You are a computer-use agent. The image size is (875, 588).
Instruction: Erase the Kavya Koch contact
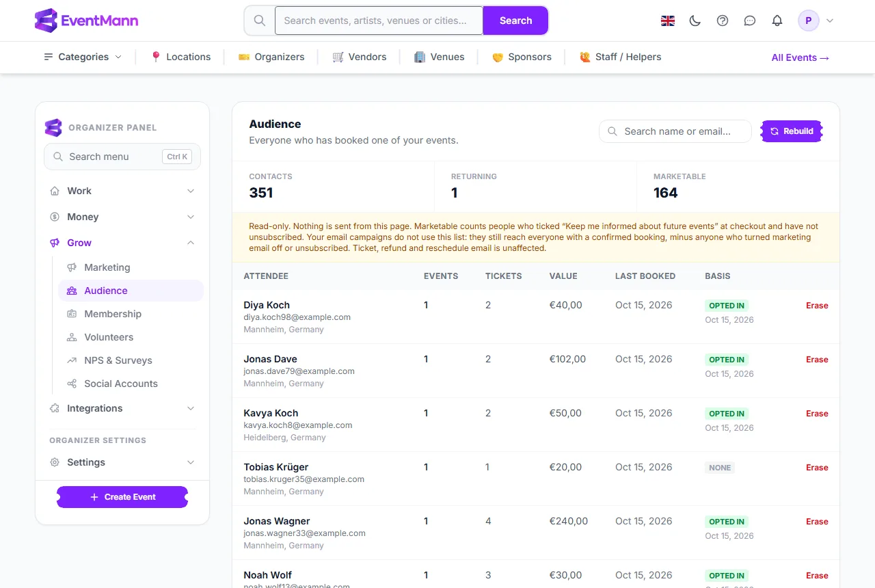coord(817,414)
